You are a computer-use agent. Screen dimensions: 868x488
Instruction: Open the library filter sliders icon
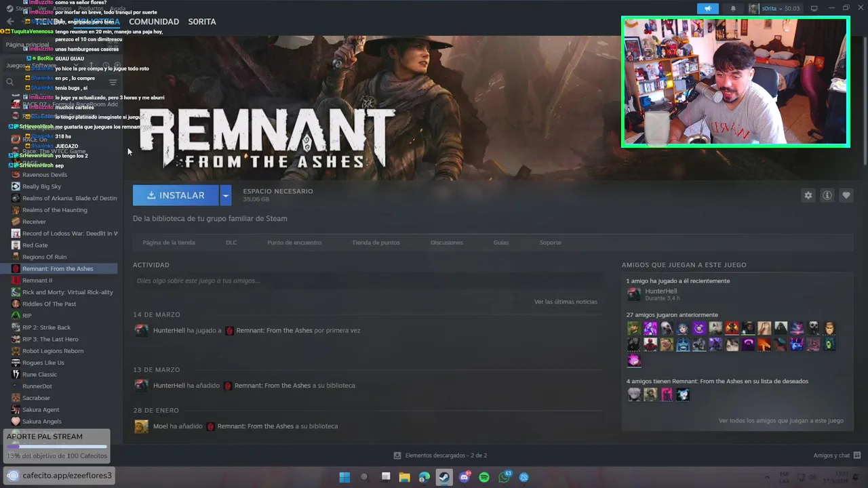click(x=113, y=82)
